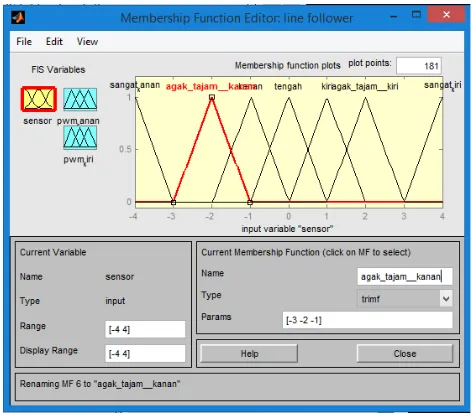Click the status message "Renaming MF 6"
The image size is (472, 416).
pyautogui.click(x=100, y=384)
